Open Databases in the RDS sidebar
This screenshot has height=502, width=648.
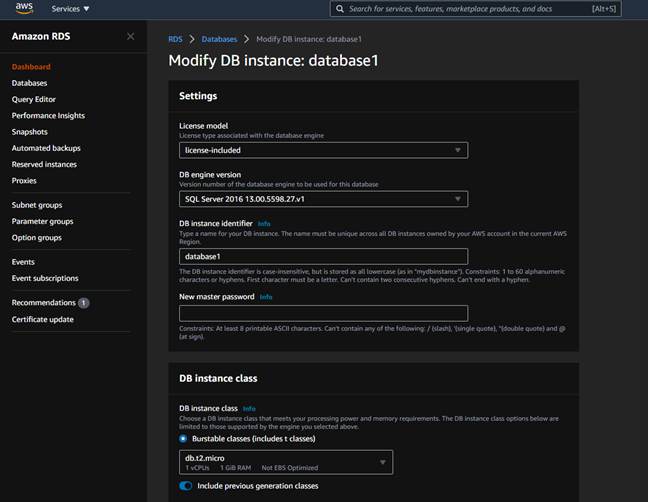click(29, 83)
